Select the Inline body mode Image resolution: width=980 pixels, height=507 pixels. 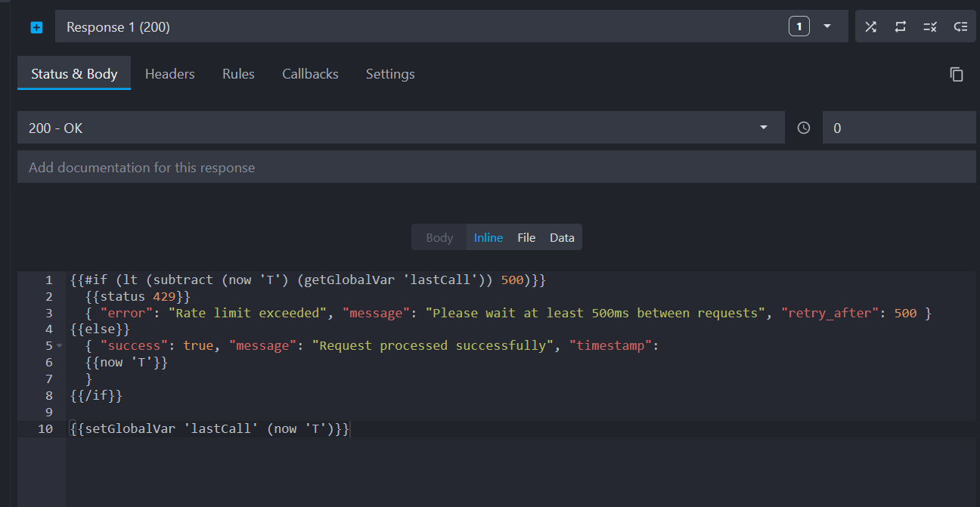[488, 236]
